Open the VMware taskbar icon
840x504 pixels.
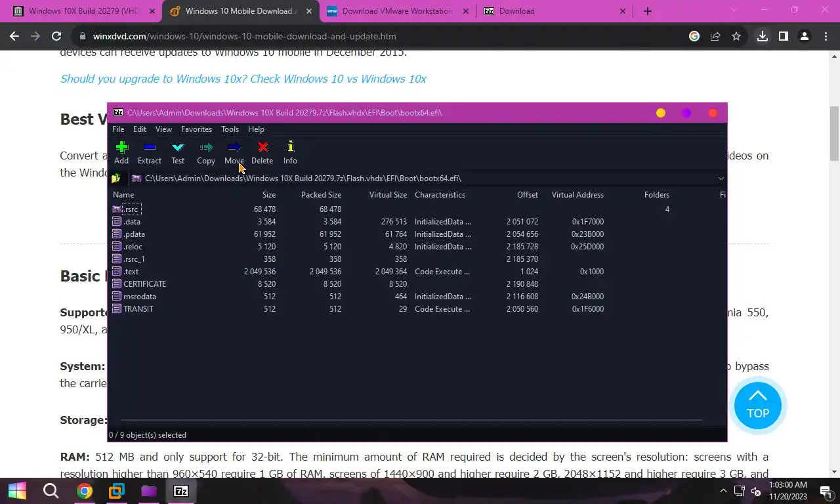click(x=117, y=491)
